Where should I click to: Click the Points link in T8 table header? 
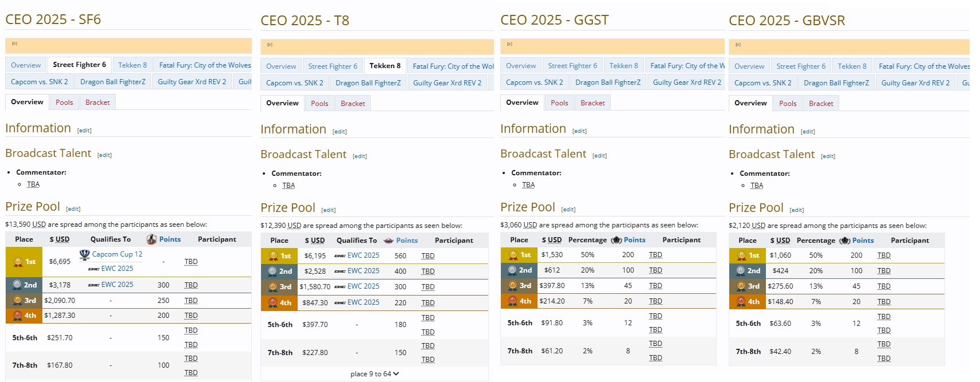tap(407, 241)
